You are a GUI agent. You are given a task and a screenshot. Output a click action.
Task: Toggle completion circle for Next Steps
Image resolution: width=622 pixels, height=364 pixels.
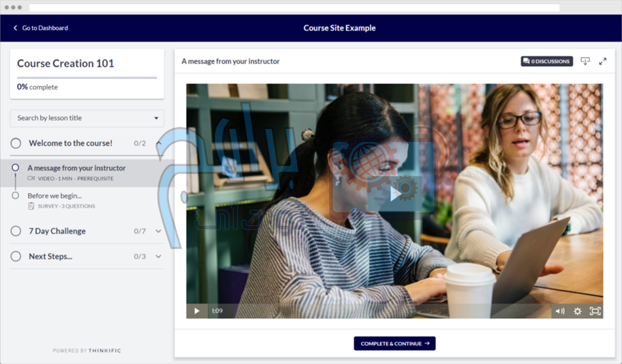[x=16, y=257]
